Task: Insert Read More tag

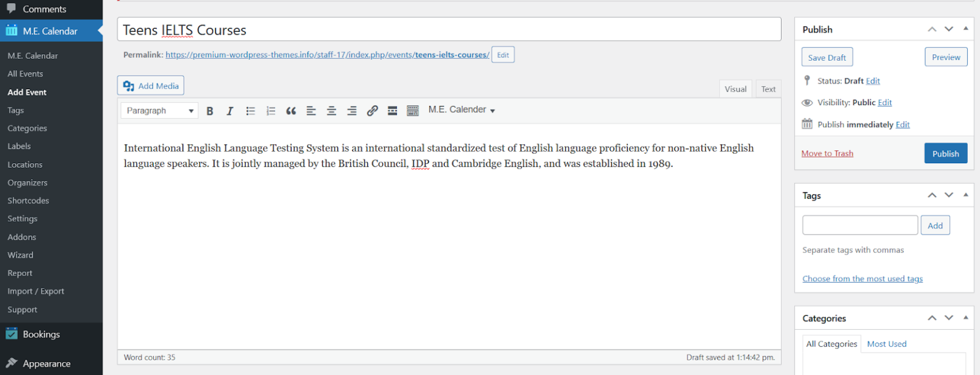Action: 392,111
